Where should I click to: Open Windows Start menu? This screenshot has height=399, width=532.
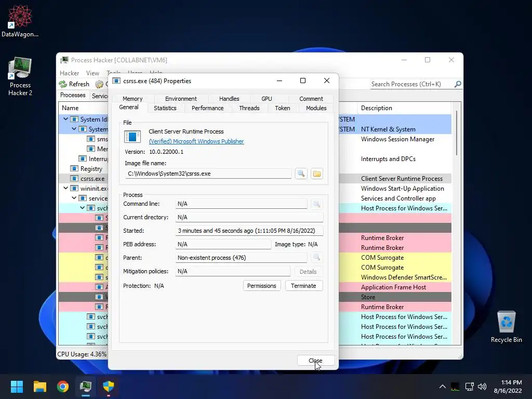click(17, 387)
